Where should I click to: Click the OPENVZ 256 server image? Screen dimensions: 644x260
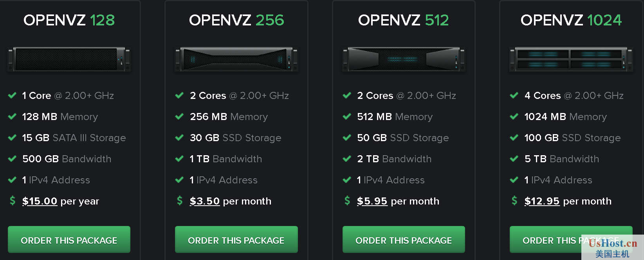pos(236,59)
